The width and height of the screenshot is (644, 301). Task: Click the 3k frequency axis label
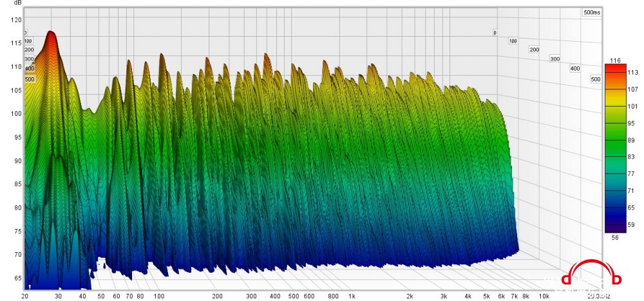pos(444,296)
